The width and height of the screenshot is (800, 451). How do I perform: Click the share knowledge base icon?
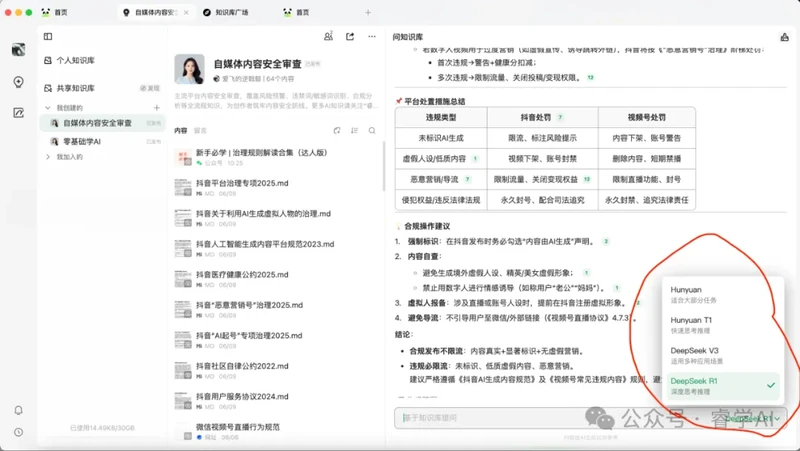tap(350, 36)
